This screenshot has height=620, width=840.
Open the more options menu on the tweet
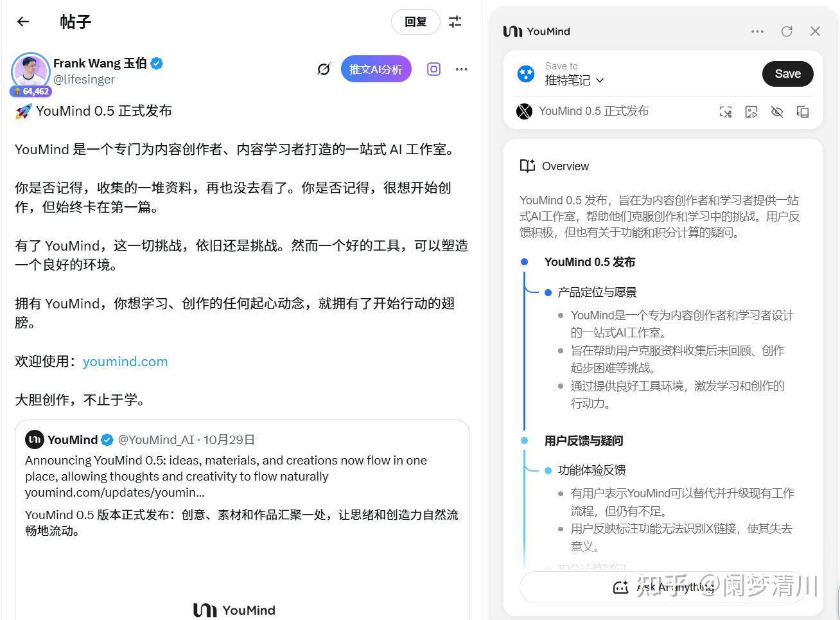pos(462,69)
